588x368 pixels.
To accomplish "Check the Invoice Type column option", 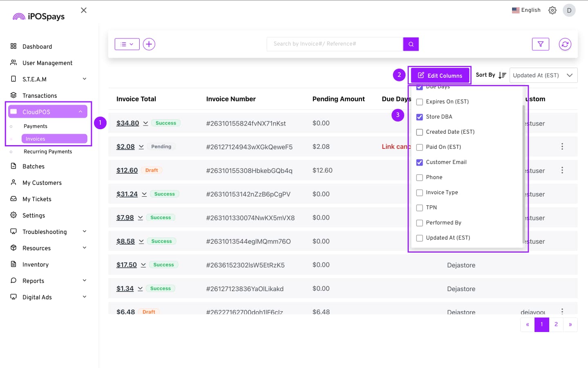I will [x=419, y=193].
